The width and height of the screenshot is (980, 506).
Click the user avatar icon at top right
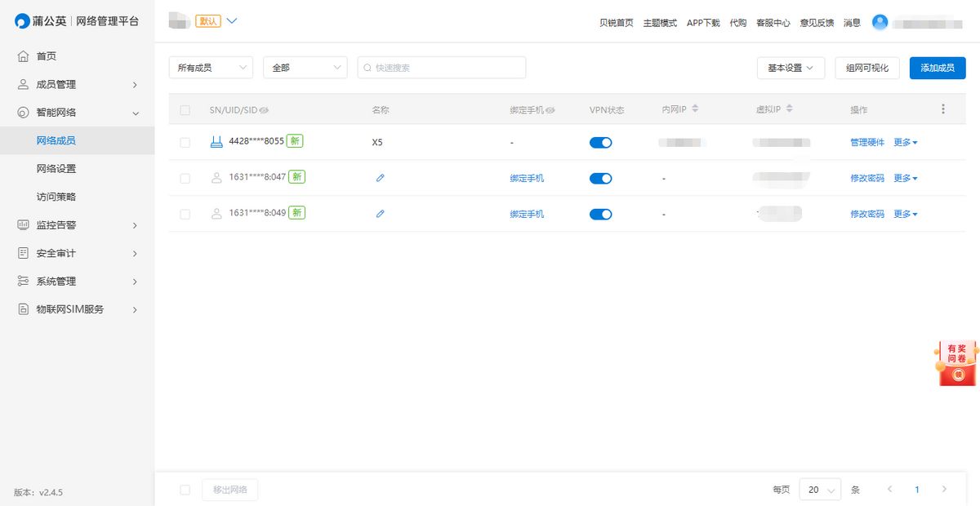pos(880,22)
